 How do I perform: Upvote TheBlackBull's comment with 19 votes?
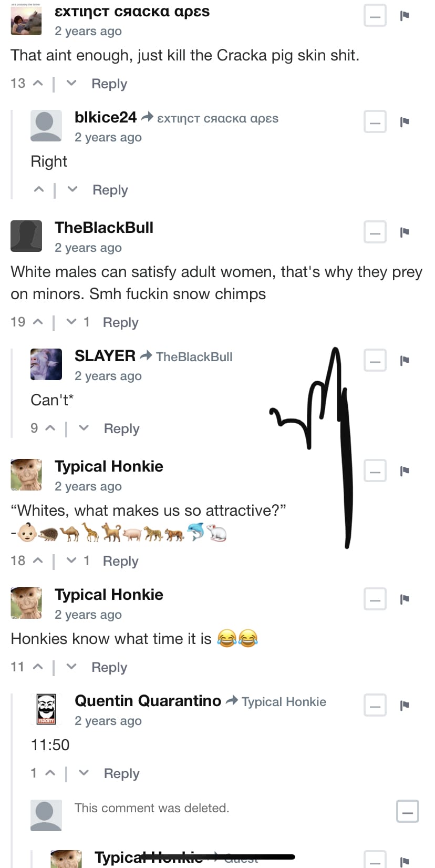point(38,322)
